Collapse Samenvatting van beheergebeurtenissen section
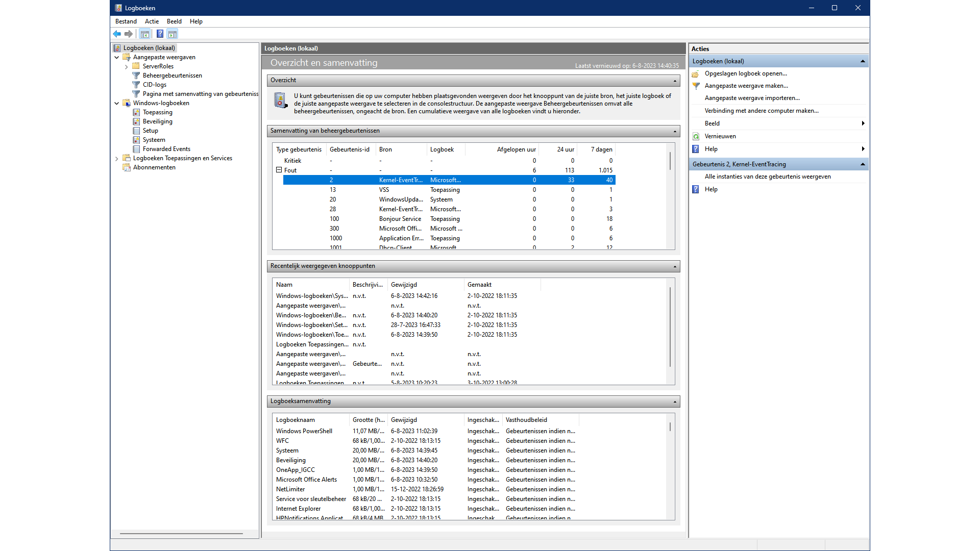The height and width of the screenshot is (551, 980). pyautogui.click(x=675, y=131)
